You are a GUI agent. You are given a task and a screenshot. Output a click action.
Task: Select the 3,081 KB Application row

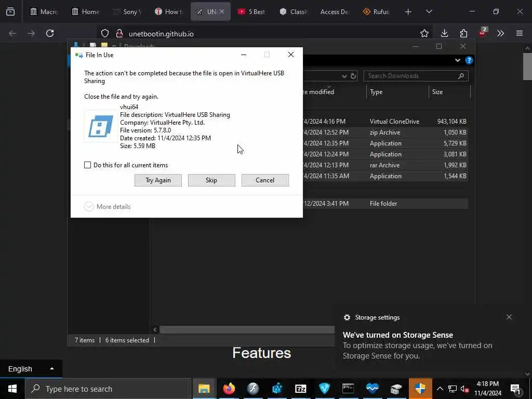[385, 154]
